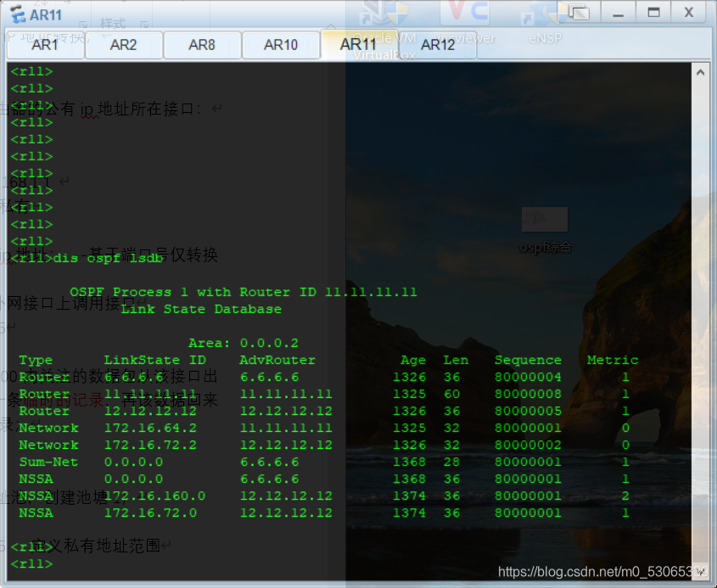Click the 'Age' column header
This screenshot has width=717, height=588.
pos(413,361)
